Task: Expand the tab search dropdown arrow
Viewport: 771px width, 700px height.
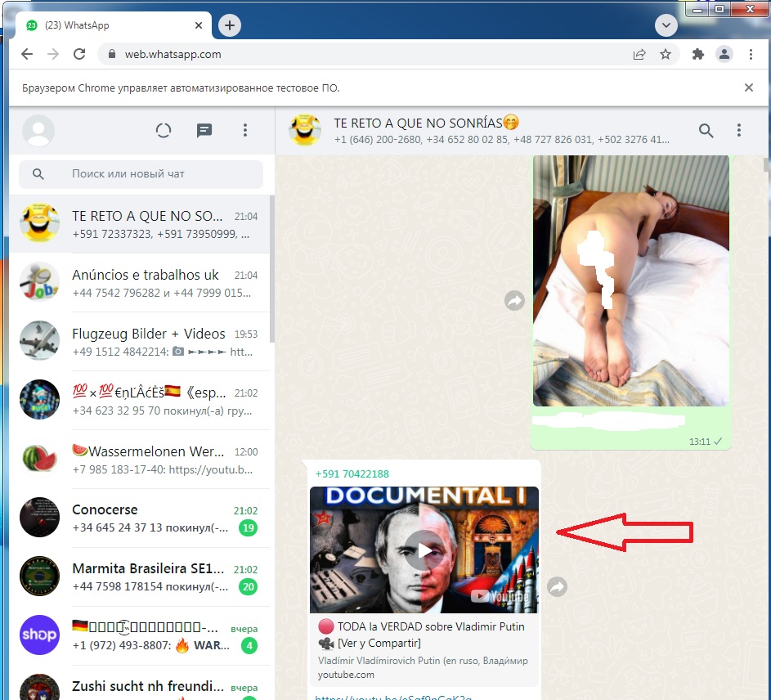Action: coord(666,25)
